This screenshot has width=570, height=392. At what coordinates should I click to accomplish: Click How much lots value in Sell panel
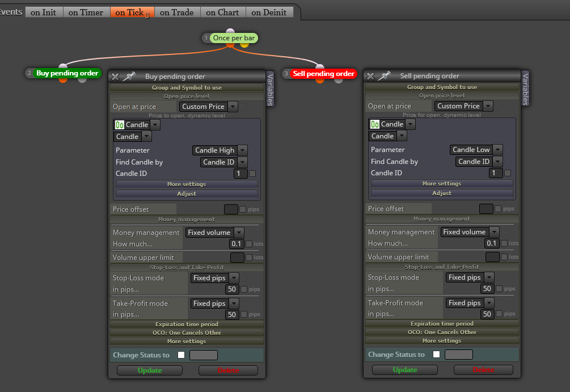tap(492, 243)
